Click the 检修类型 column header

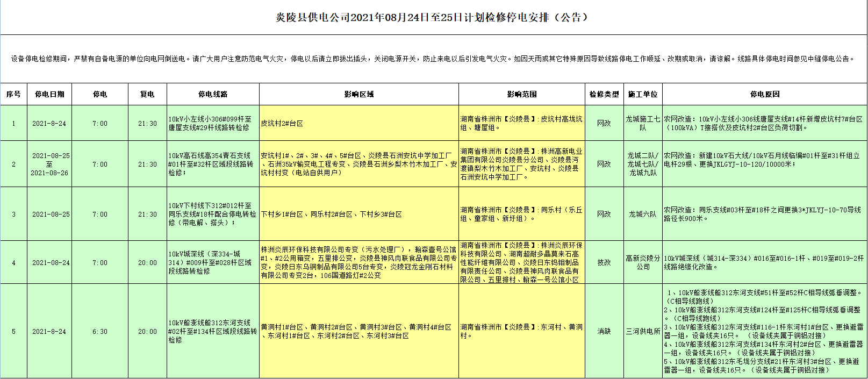tap(604, 94)
